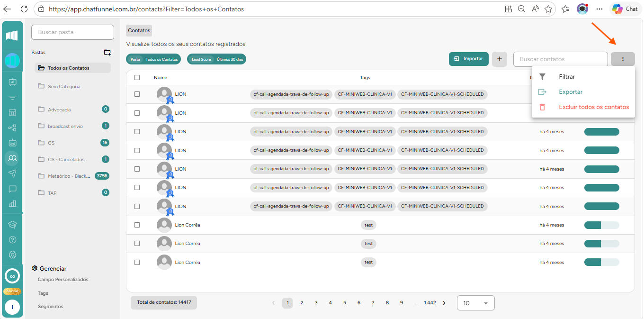Open the help question mark icon
The image size is (644, 319).
tap(12, 239)
